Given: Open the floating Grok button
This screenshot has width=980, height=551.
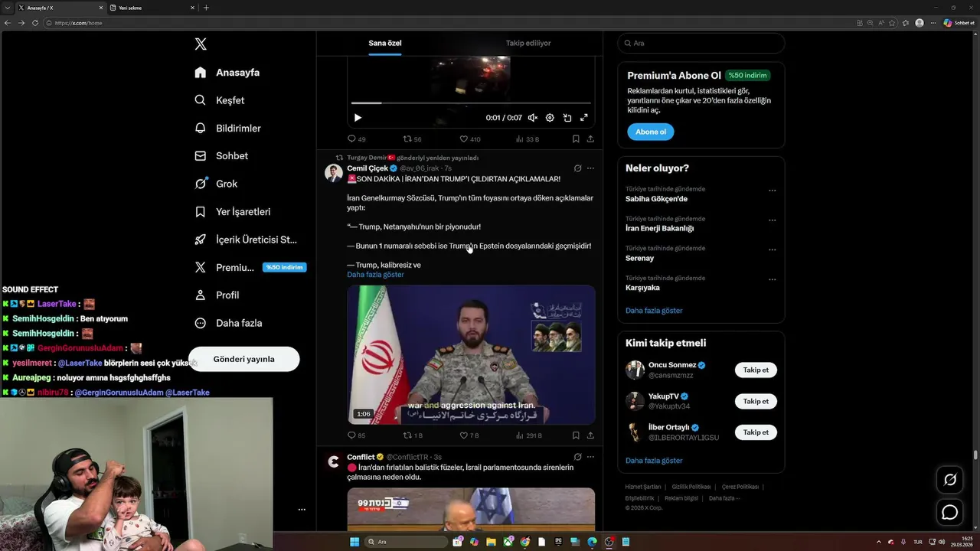Looking at the screenshot, I should 950,480.
